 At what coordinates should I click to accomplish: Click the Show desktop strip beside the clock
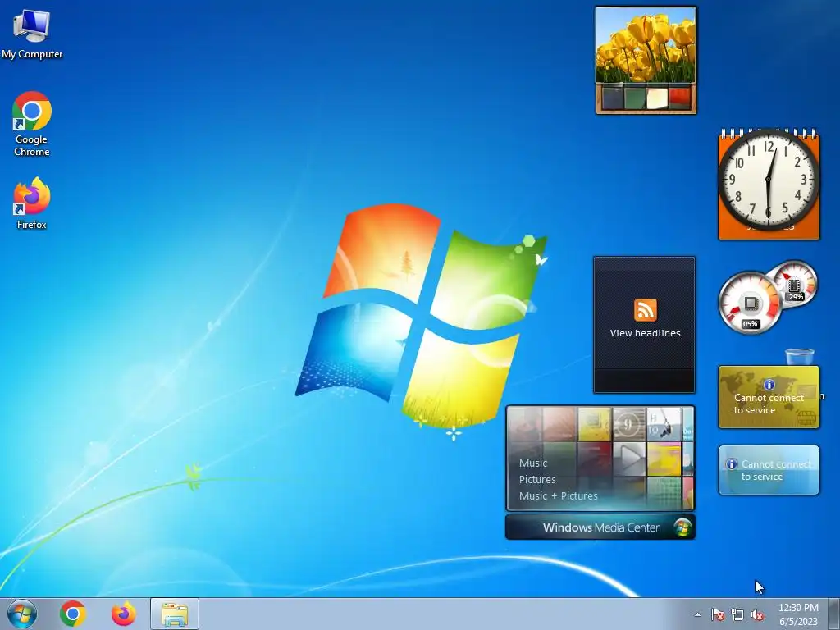(x=834, y=614)
